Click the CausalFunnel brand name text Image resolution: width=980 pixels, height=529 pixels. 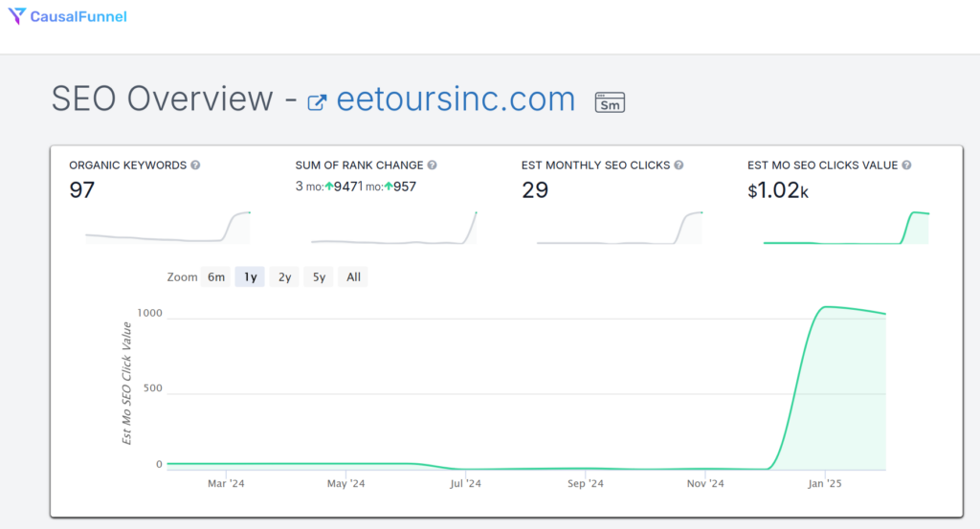coord(78,16)
